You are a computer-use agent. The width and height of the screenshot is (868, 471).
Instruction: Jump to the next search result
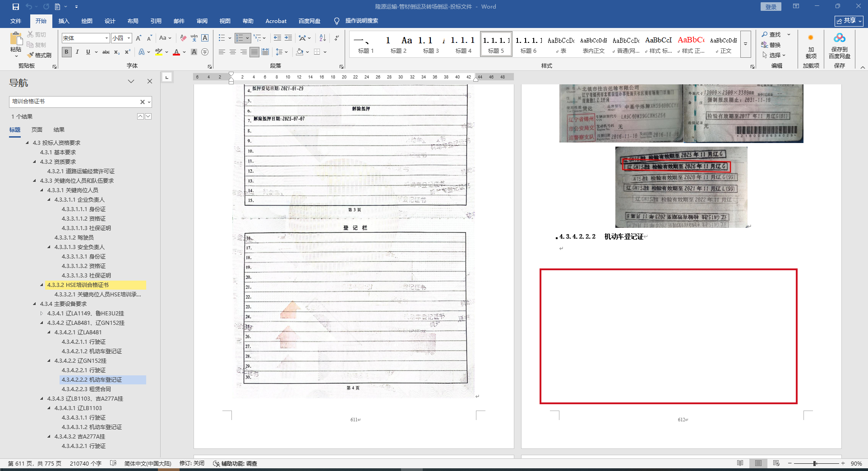(x=148, y=116)
